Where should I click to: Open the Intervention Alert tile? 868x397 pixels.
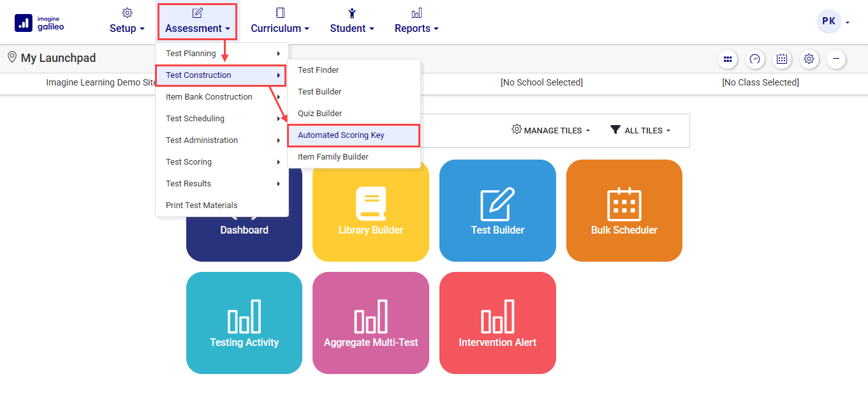pos(497,323)
